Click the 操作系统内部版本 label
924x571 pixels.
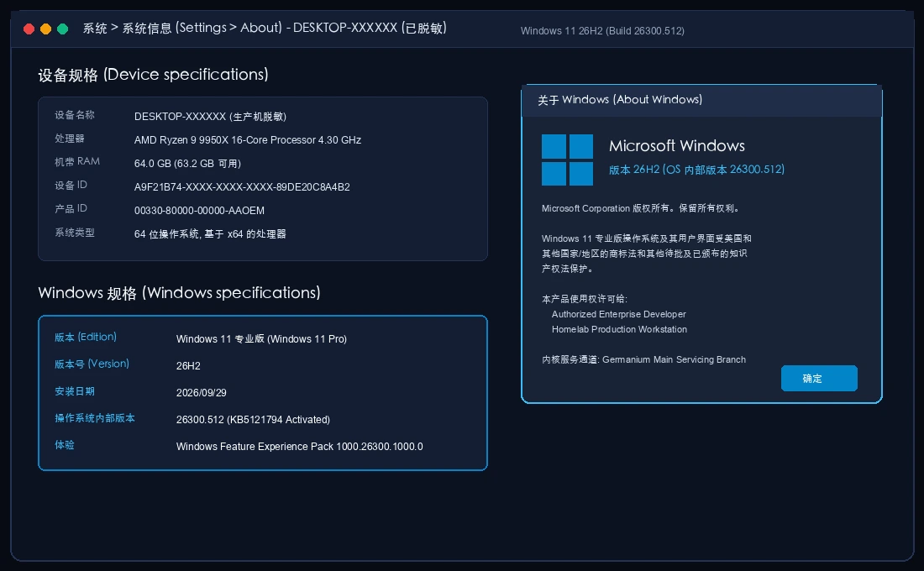(x=95, y=418)
